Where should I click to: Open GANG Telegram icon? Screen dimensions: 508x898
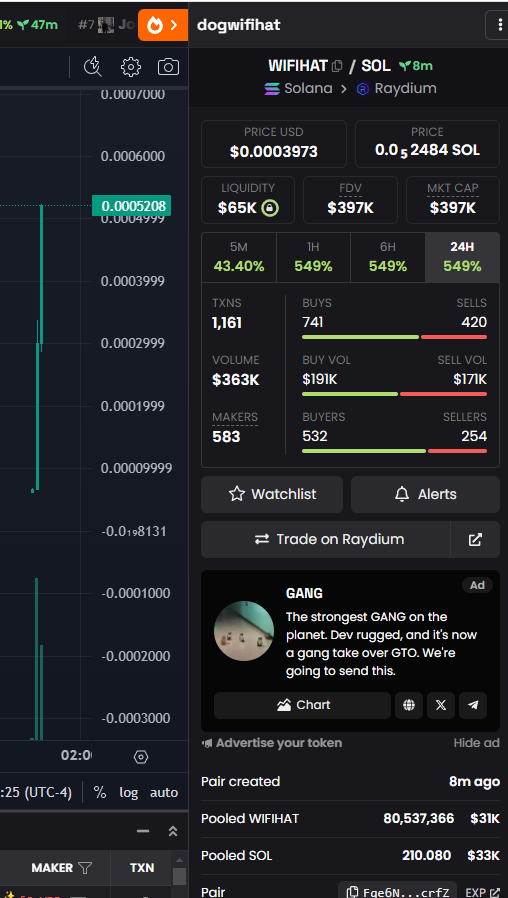click(x=473, y=705)
